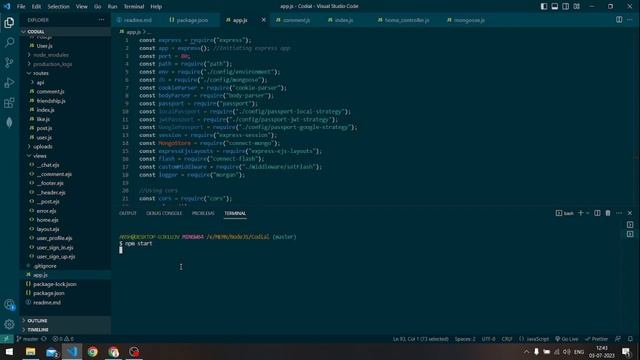
Task: Open user_profile.ejs in the explorer
Action: tap(65, 238)
